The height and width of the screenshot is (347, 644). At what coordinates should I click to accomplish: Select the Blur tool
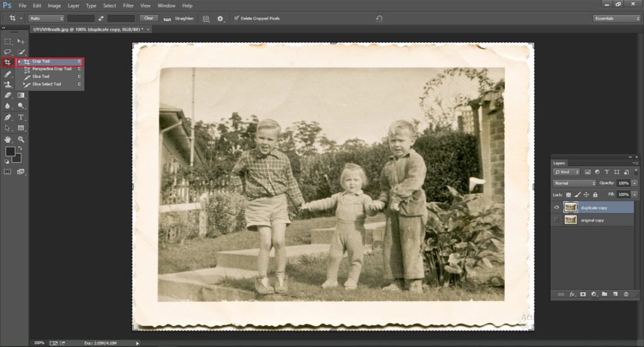coord(8,106)
